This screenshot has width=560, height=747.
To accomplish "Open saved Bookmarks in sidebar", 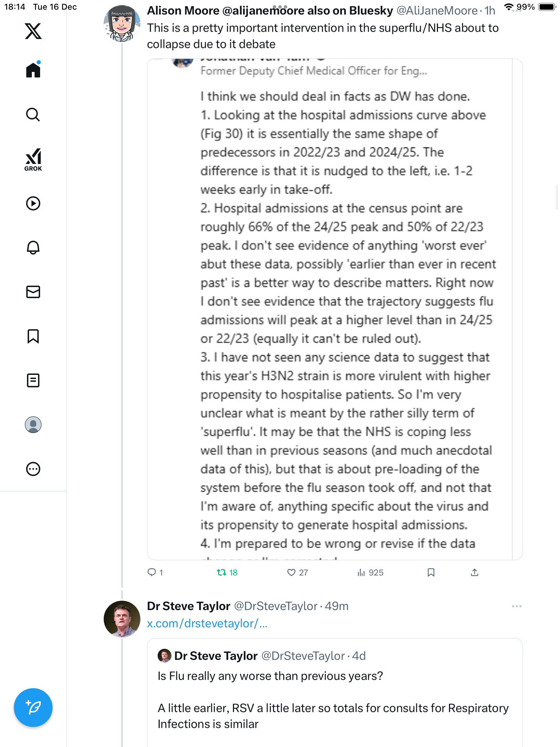I will coord(33,336).
